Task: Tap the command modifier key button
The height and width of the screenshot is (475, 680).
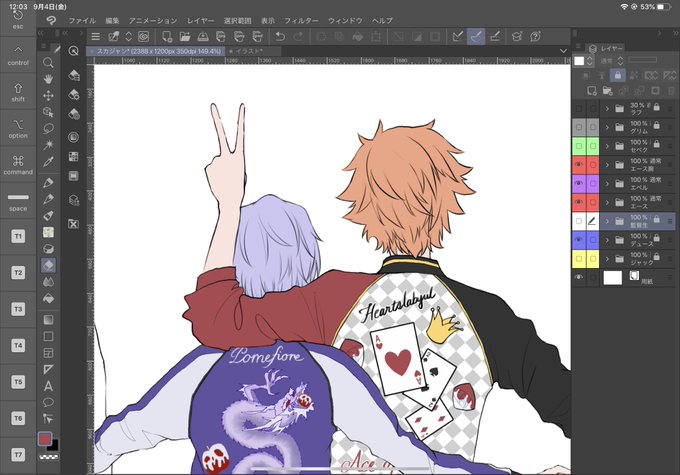Action: click(x=18, y=165)
